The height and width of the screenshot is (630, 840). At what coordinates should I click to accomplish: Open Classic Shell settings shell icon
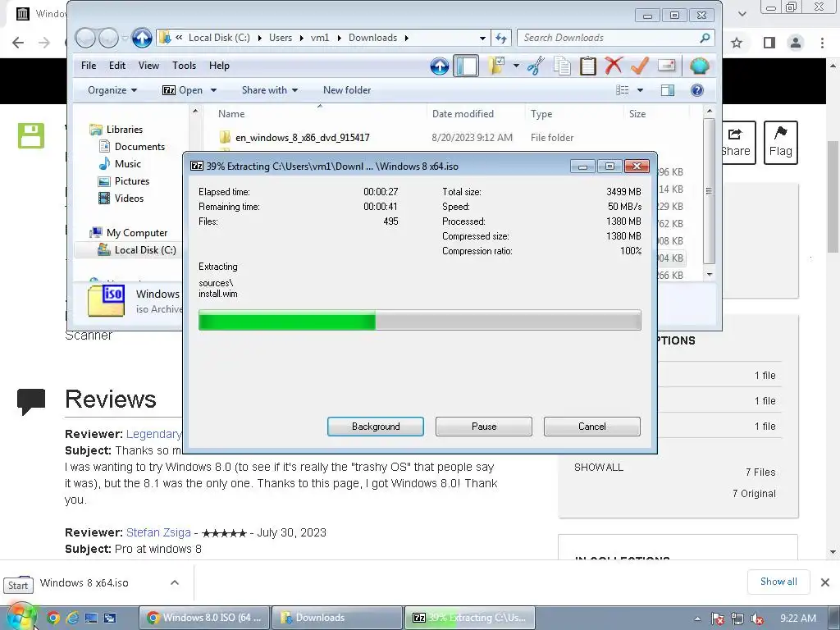(699, 66)
